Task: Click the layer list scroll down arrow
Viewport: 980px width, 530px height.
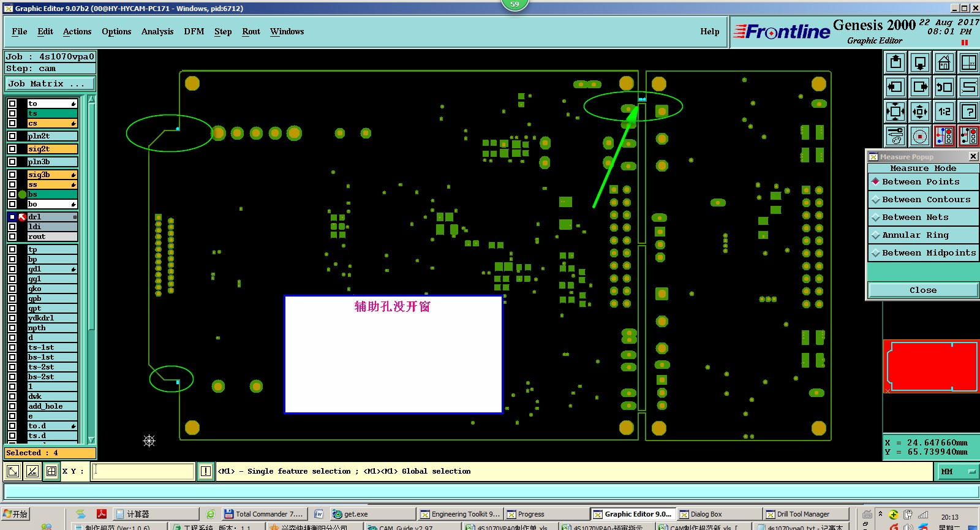Action: 92,440
